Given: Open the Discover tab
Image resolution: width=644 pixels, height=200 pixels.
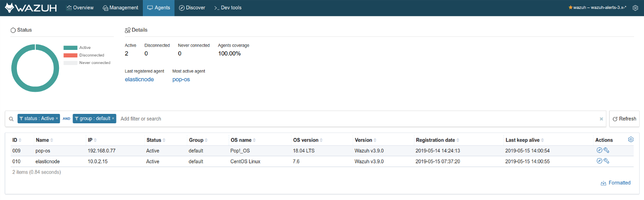Looking at the screenshot, I should 192,8.
